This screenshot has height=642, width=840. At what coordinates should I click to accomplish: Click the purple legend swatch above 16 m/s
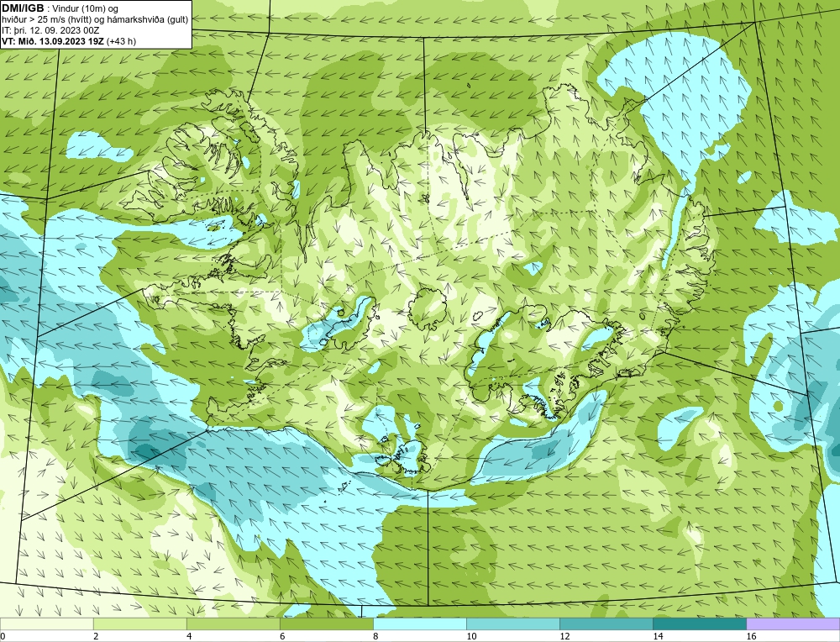tap(793, 624)
